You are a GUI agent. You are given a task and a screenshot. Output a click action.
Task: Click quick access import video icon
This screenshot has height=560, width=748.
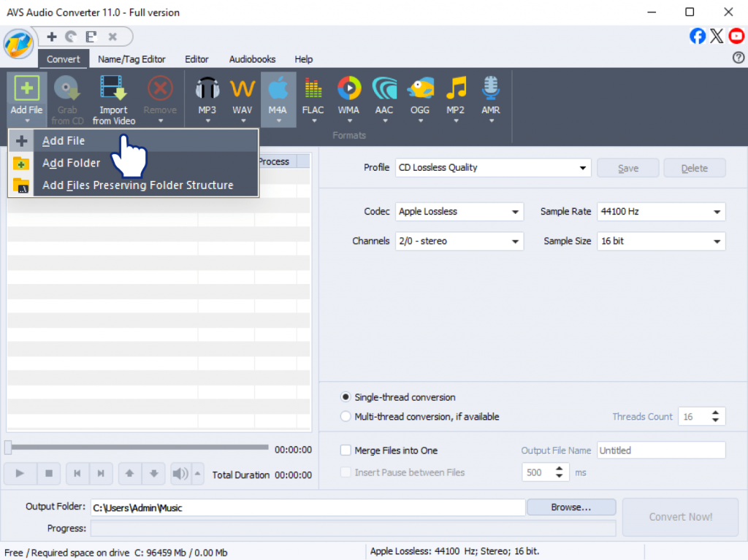click(x=91, y=37)
